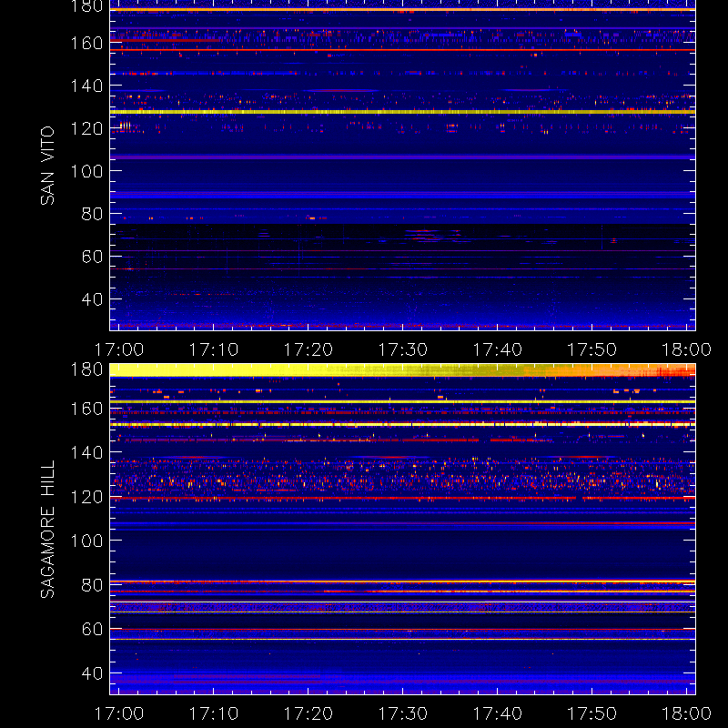Click 17:30 time label under Sagamore Hill plot
Screen dimensions: 728x728
tap(403, 713)
